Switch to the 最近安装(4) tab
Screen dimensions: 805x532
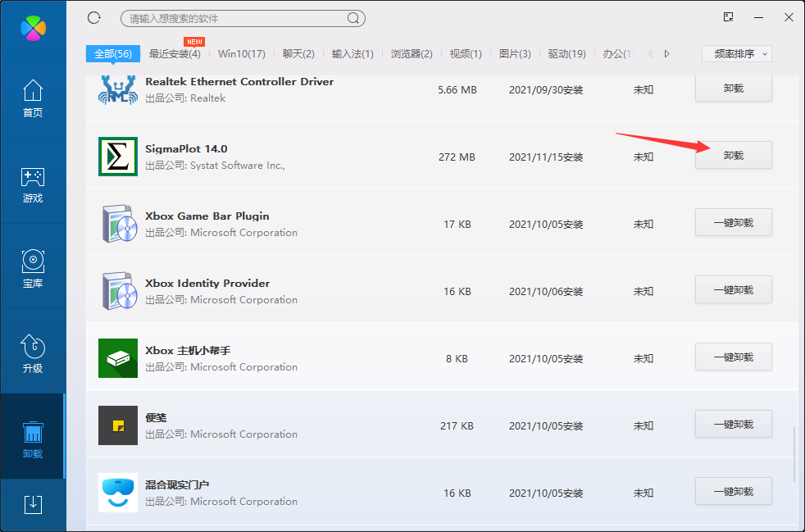pos(175,54)
